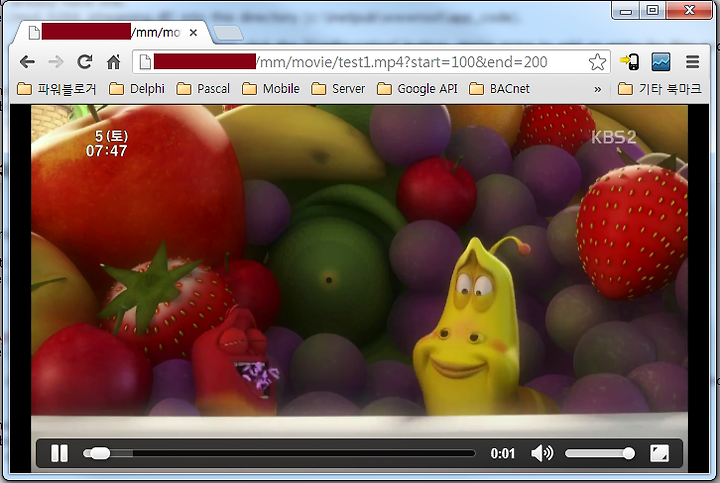This screenshot has width=720, height=483.
Task: Click the video seek progress bar
Action: point(279,454)
